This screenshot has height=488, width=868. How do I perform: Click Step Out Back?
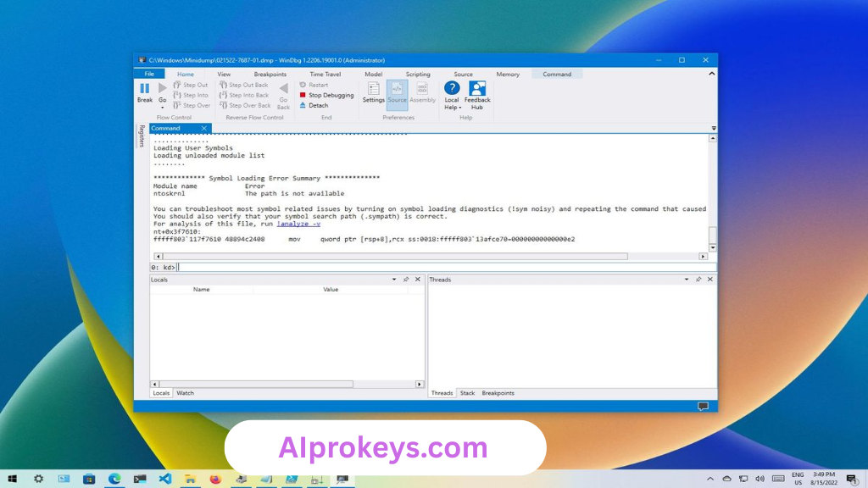[x=243, y=85]
